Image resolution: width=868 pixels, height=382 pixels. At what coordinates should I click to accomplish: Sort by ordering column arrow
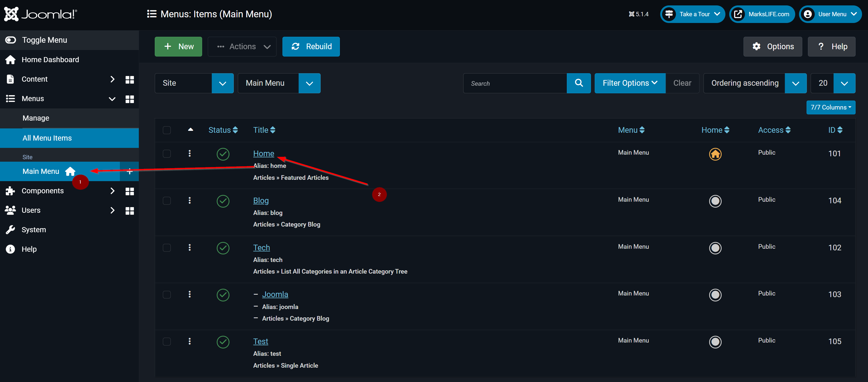[x=190, y=129]
